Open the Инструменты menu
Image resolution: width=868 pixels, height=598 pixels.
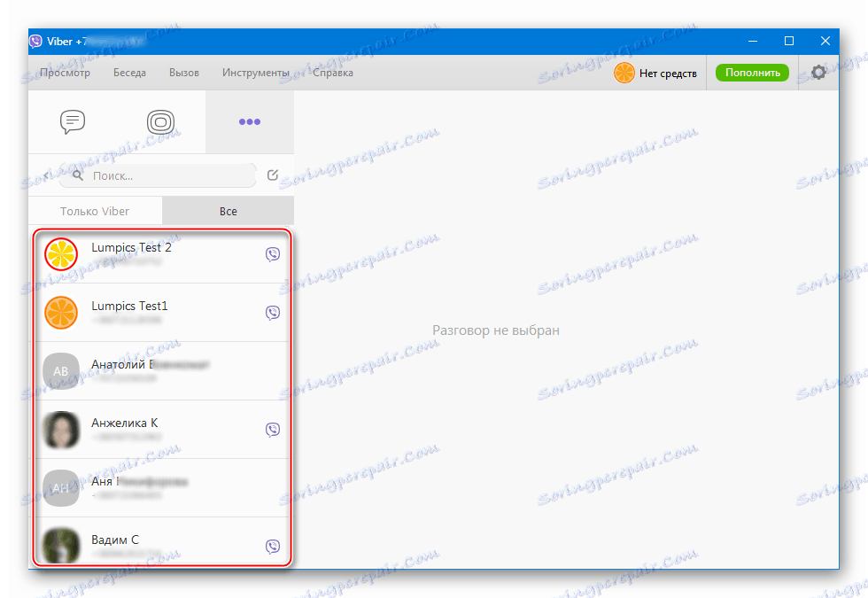tap(256, 73)
